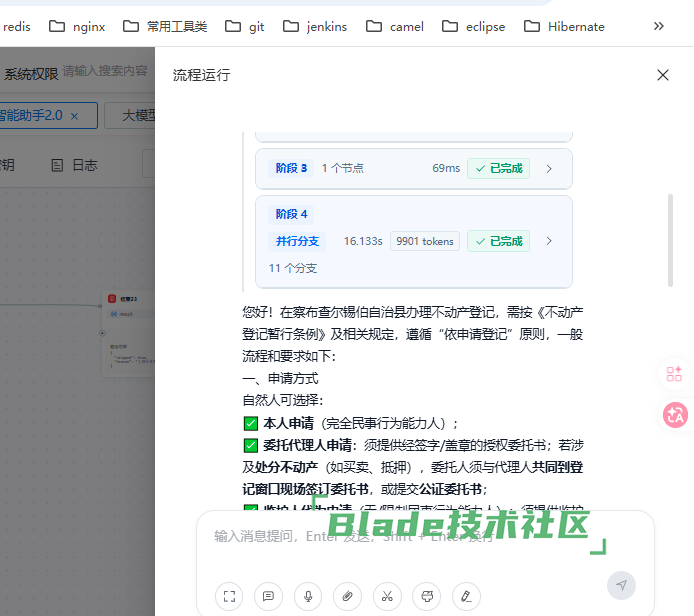Expand the 阶段 4 parallel branch chevron
The width and height of the screenshot is (694, 616).
click(x=549, y=241)
